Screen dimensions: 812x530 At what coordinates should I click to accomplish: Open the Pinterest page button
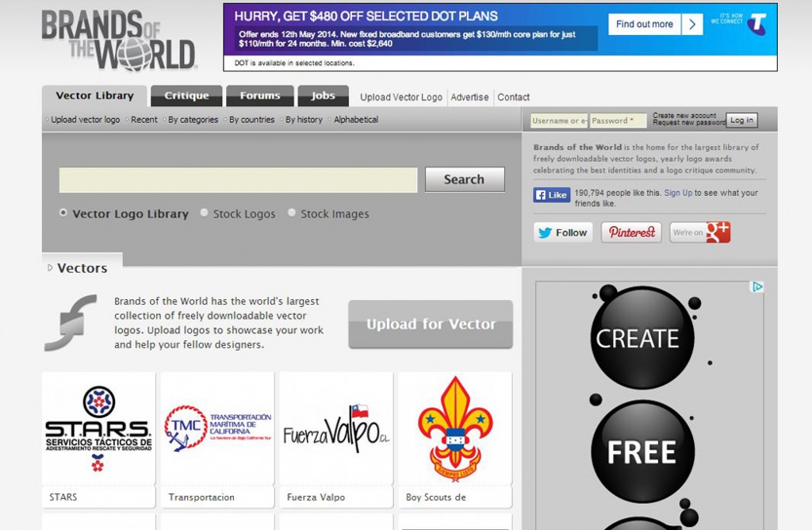click(631, 232)
